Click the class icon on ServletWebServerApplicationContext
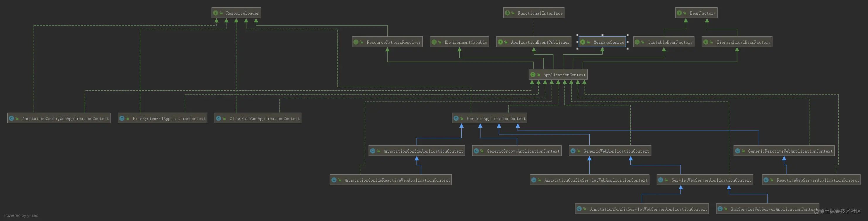Screen dimensions: 868x221 tap(661, 180)
